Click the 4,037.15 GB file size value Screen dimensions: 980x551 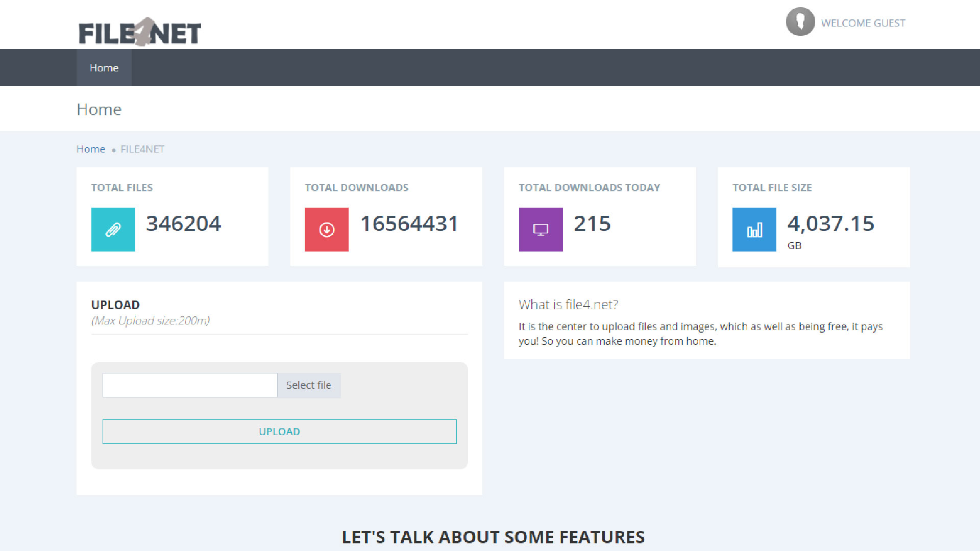coord(830,223)
